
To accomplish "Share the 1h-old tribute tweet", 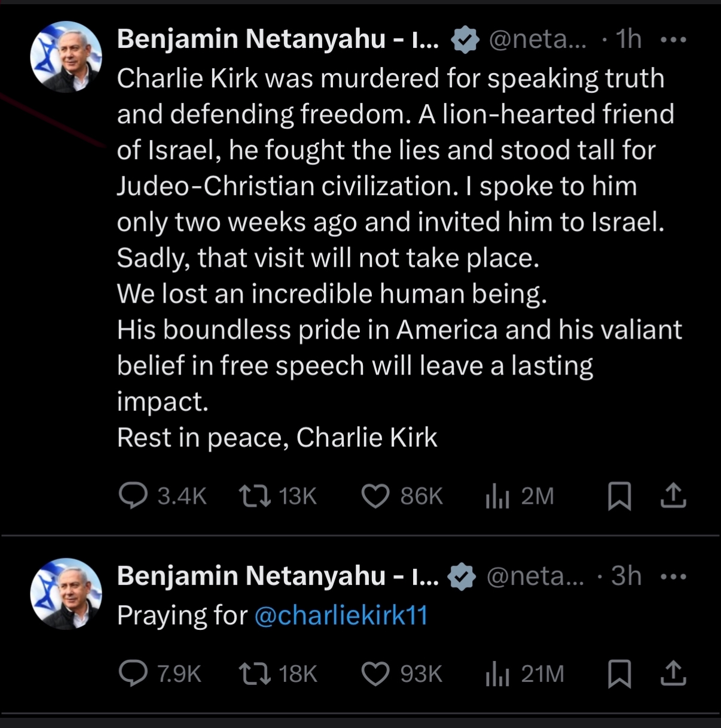I will (x=673, y=496).
